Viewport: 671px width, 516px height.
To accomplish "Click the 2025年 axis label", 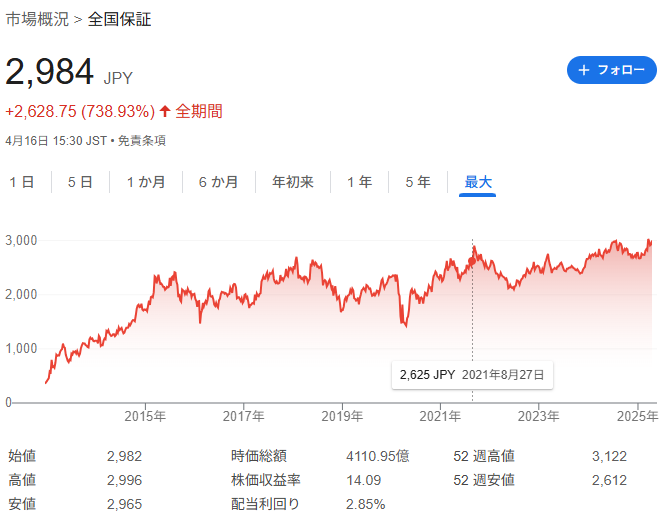I will (x=637, y=416).
